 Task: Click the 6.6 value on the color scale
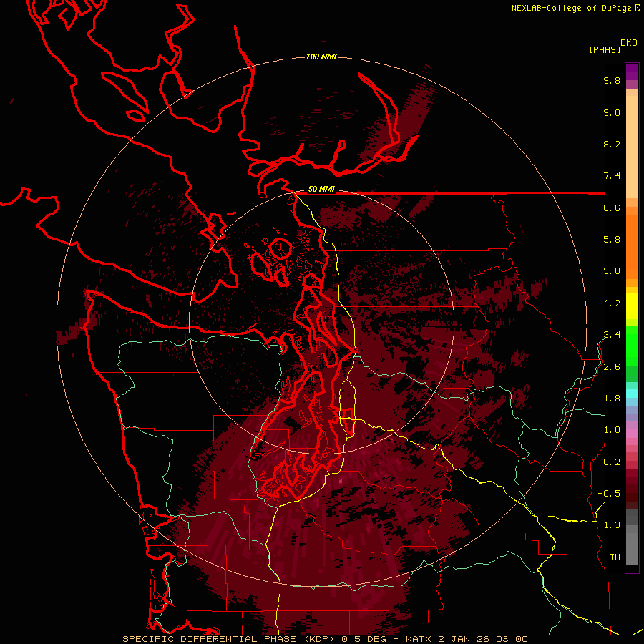point(612,208)
